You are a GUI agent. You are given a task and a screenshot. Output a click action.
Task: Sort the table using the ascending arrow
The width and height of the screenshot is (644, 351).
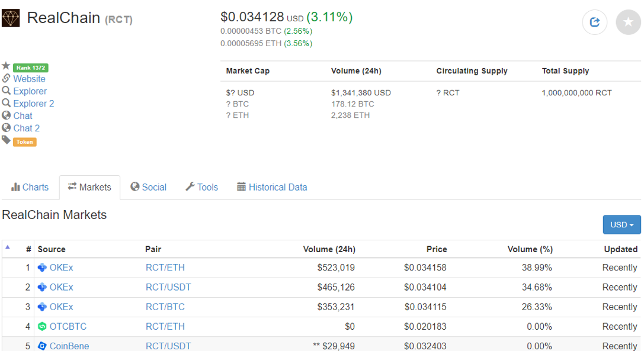pos(7,247)
